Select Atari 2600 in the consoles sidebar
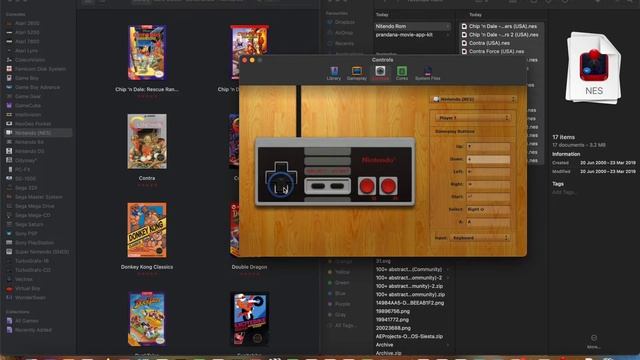The height and width of the screenshot is (360, 640). point(27,24)
